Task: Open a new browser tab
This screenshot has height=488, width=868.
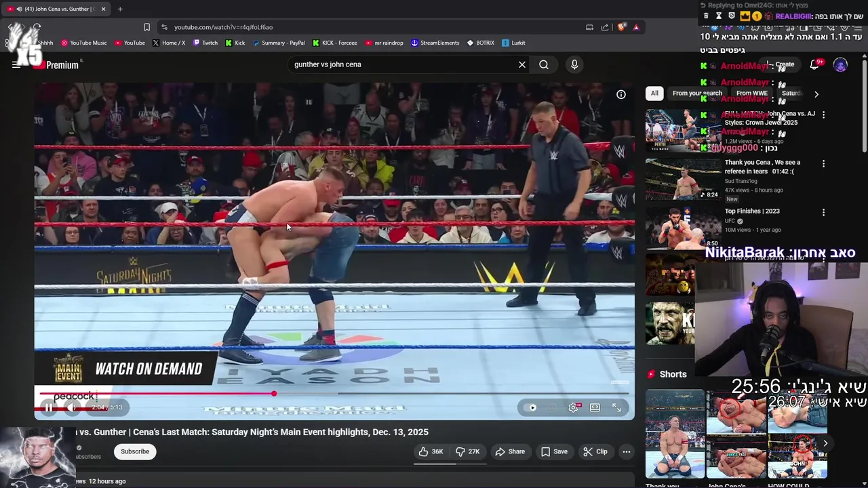Action: (x=120, y=9)
